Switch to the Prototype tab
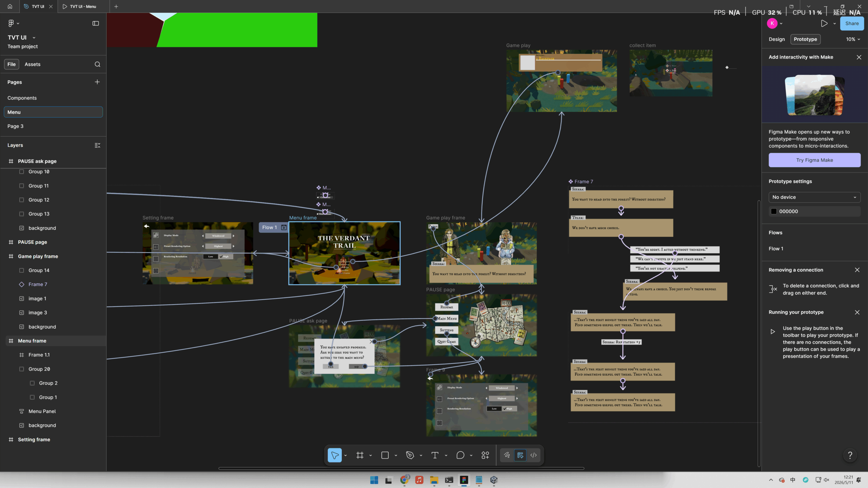The height and width of the screenshot is (488, 868). 805,39
